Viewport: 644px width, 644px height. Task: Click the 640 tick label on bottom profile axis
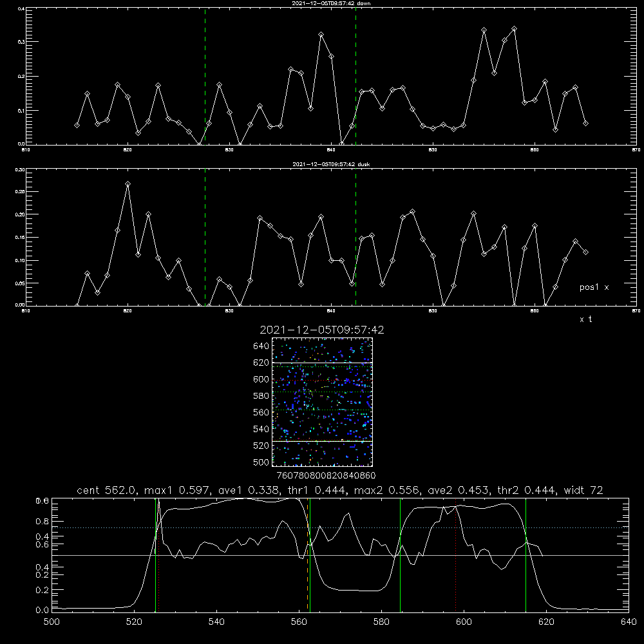629,622
